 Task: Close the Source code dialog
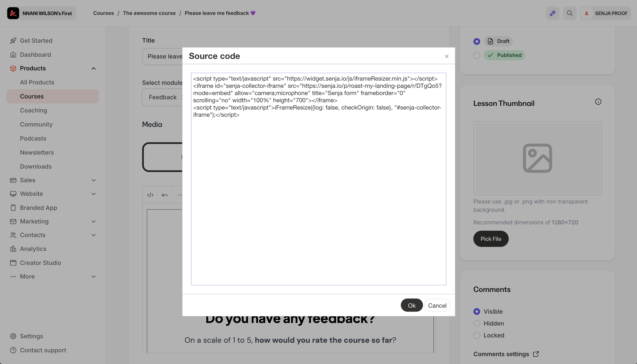pos(447,57)
